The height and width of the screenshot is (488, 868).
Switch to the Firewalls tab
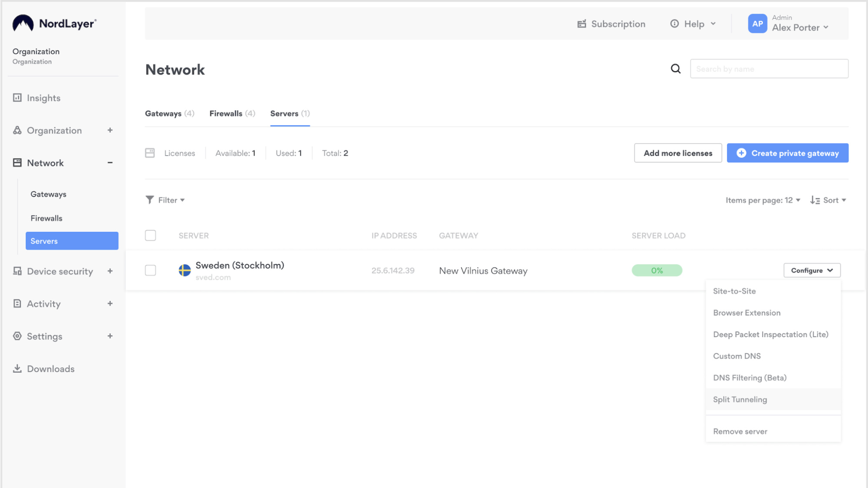(x=232, y=114)
